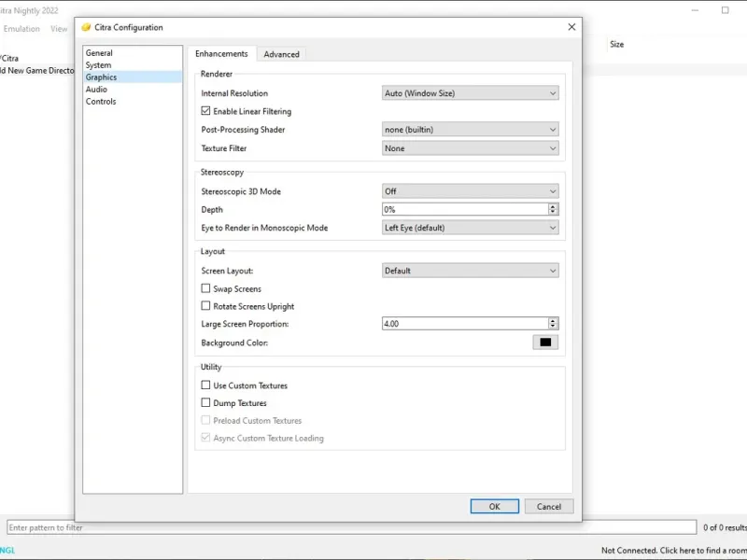Open Eye to Render in Monoscopic Mode dropdown

[x=471, y=228]
